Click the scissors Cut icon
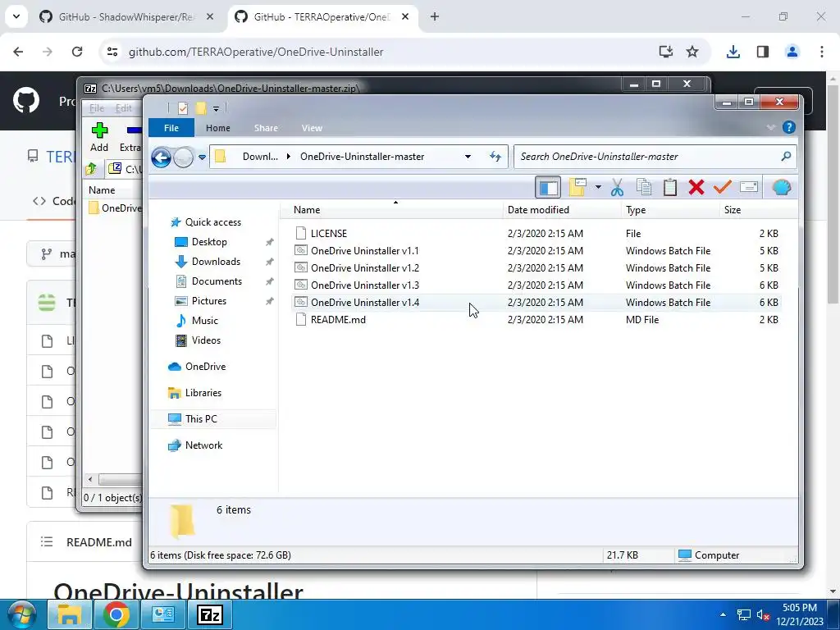The image size is (840, 630). (x=617, y=188)
